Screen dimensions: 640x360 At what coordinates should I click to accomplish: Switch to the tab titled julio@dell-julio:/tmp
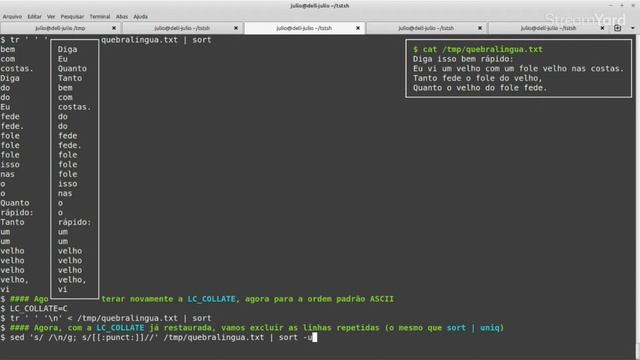tap(60, 28)
